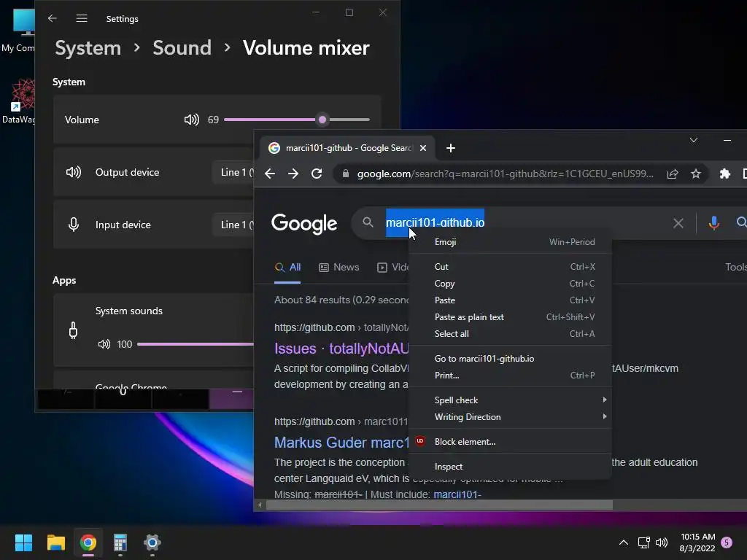Adjust the System sounds volume slider

[x=196, y=344]
